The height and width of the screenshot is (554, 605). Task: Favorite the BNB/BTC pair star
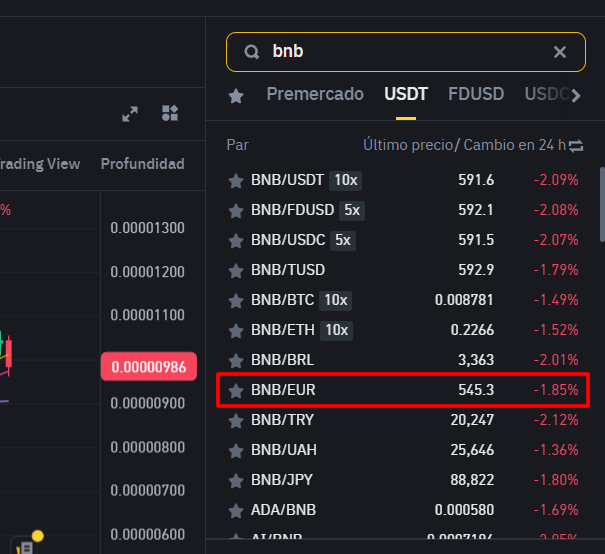pyautogui.click(x=236, y=301)
